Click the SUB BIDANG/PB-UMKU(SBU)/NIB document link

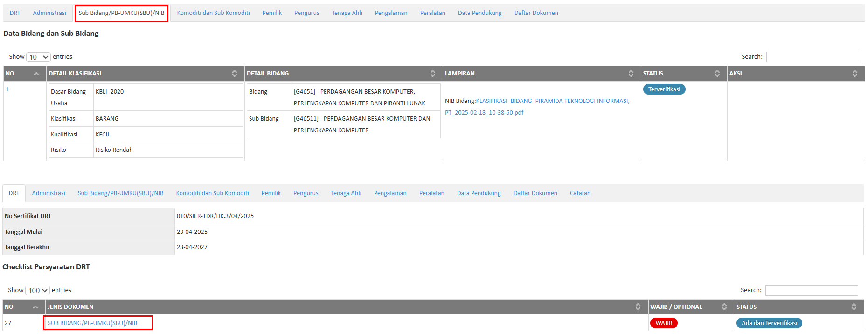pos(92,323)
